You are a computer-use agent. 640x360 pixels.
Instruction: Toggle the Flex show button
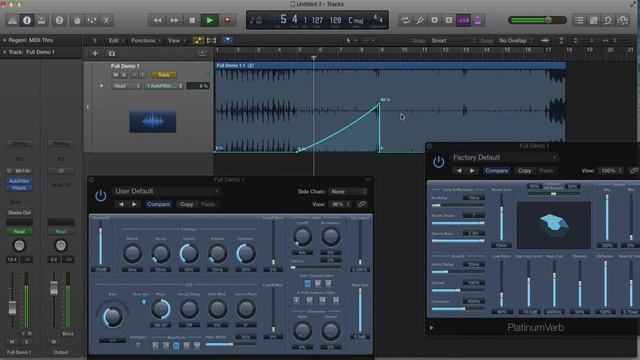(x=211, y=40)
